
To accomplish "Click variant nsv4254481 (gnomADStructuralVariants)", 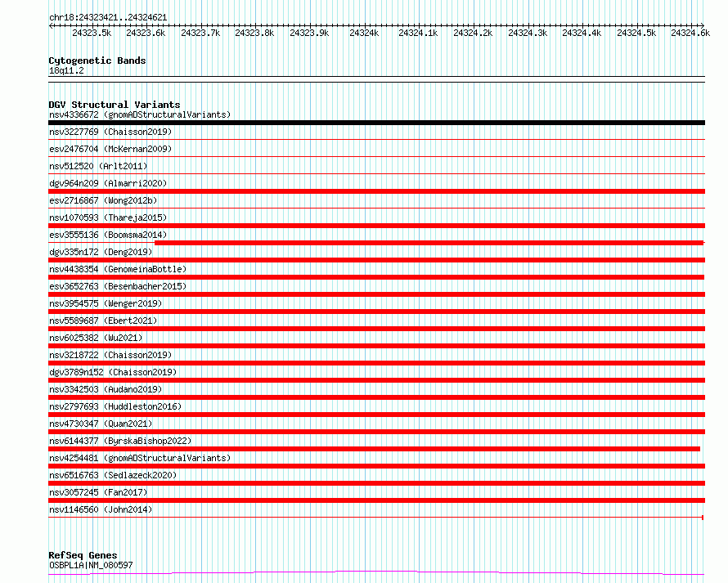I will coord(140,458).
